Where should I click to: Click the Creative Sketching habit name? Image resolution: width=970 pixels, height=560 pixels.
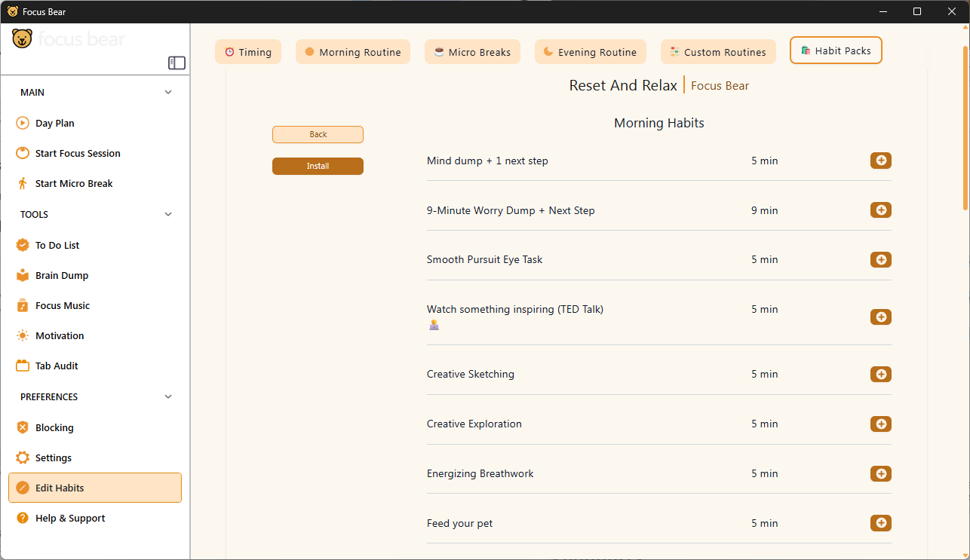tap(471, 374)
